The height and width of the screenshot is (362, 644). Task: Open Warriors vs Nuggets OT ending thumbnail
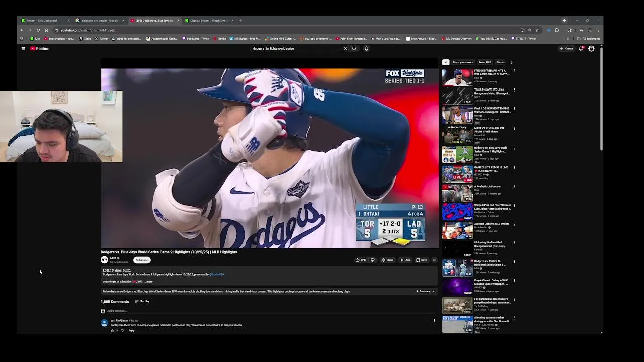point(457,115)
